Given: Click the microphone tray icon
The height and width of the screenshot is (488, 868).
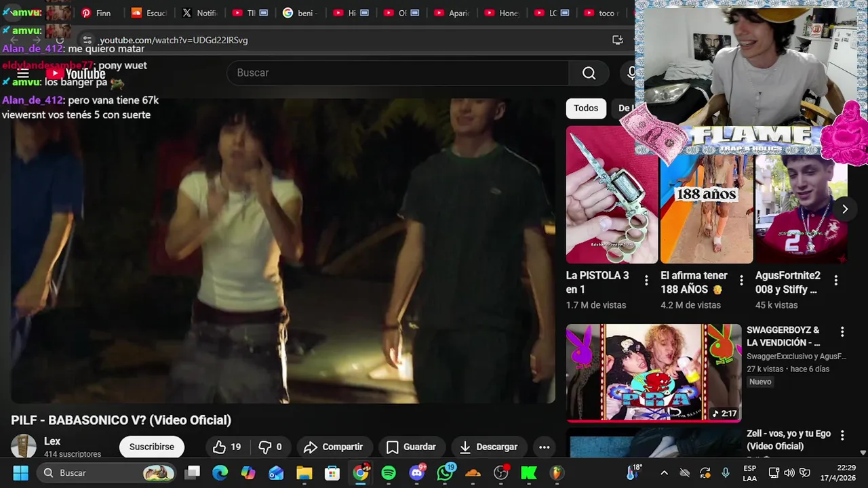Looking at the screenshot, I should [x=726, y=472].
